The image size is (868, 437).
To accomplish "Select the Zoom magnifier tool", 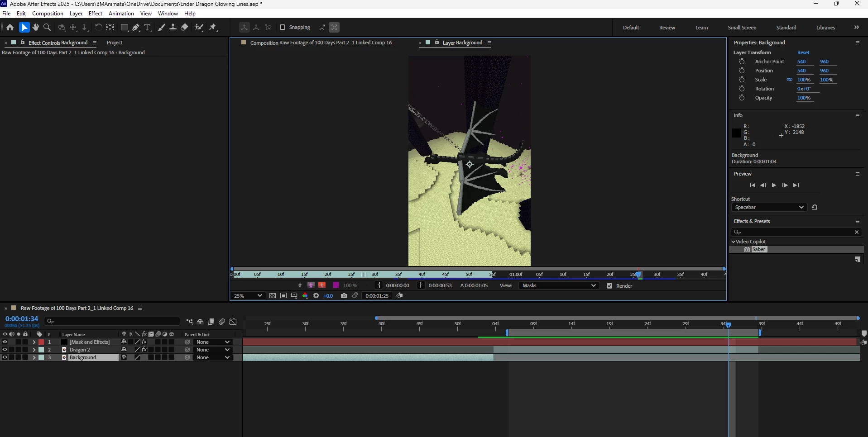I will 47,28.
